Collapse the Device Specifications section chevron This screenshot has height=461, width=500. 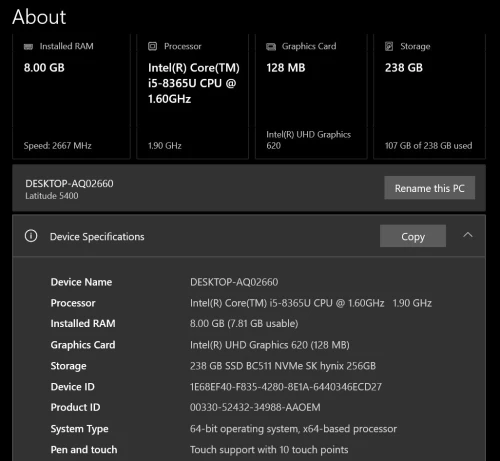tap(468, 235)
